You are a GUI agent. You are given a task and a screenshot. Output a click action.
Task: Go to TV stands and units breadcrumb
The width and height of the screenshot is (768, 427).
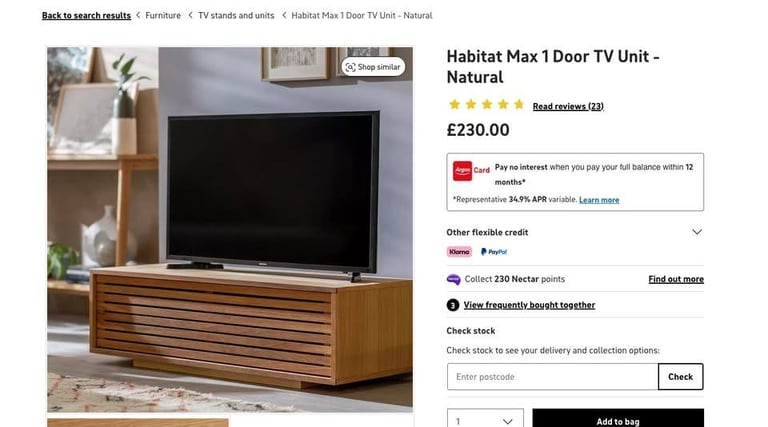coord(236,15)
